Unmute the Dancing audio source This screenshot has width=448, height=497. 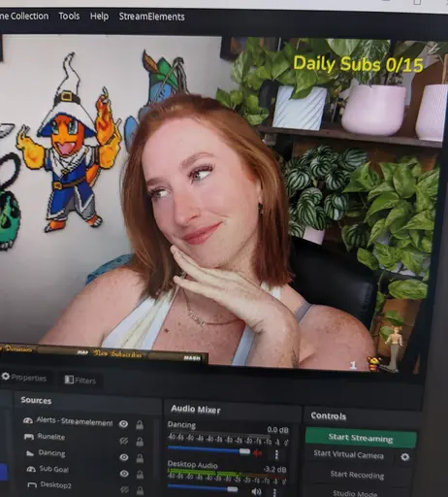[x=257, y=453]
